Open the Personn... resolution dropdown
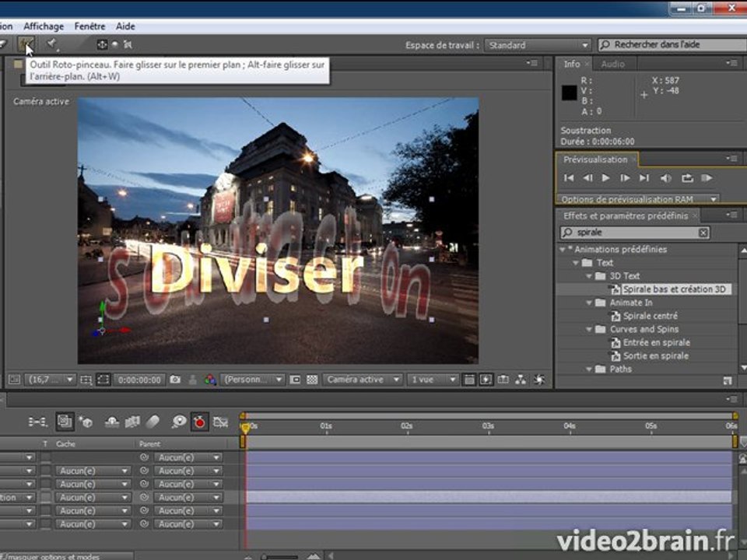 [x=252, y=380]
